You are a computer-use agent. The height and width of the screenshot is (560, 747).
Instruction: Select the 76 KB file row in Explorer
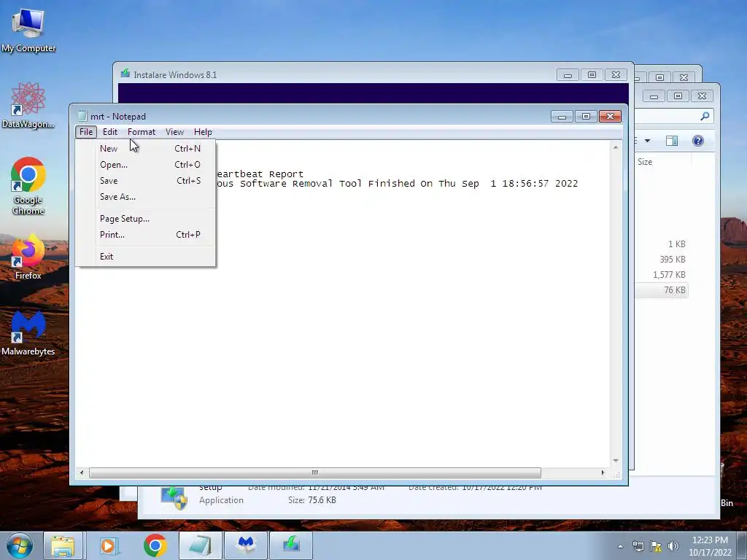click(661, 290)
